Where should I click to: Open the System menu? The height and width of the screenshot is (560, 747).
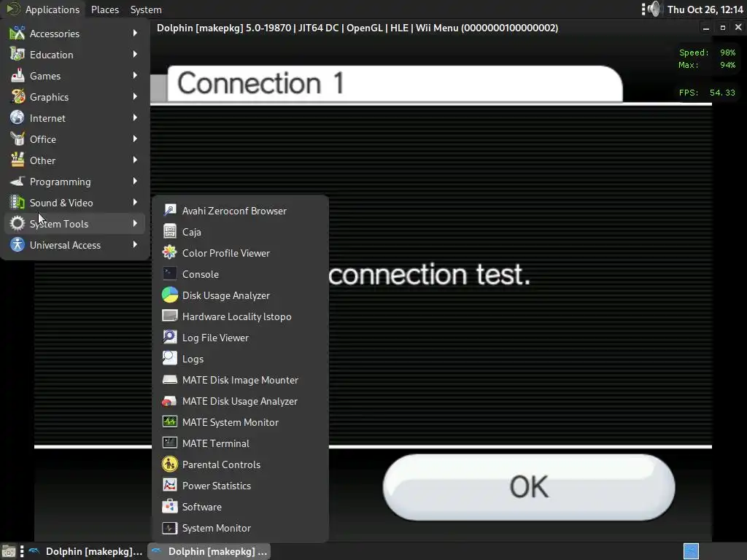146,9
